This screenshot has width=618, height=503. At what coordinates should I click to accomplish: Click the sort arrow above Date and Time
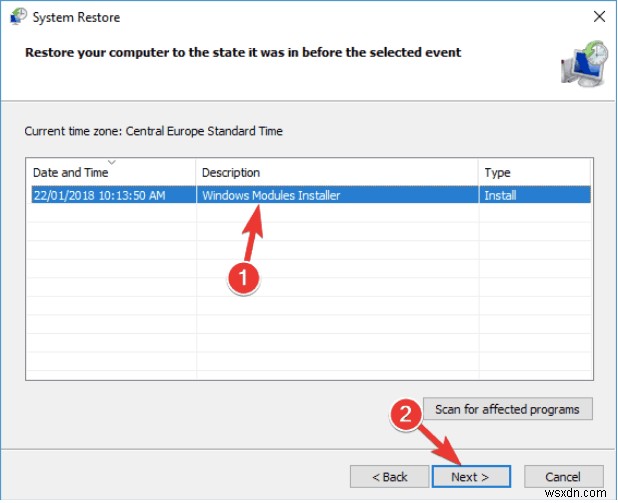112,162
